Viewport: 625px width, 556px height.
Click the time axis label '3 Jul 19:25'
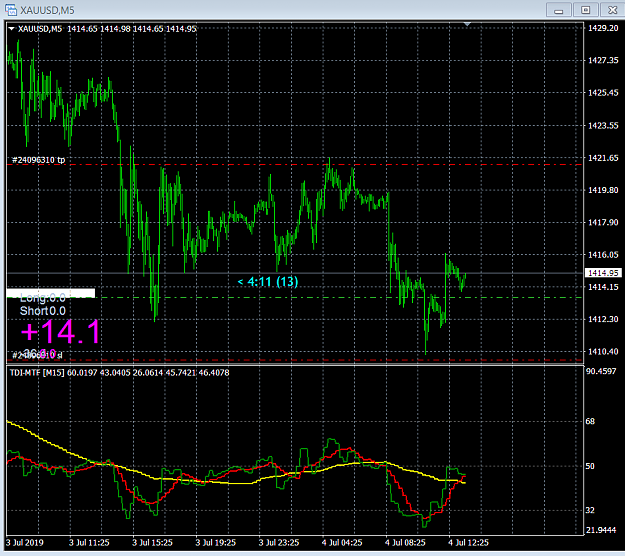tap(216, 542)
